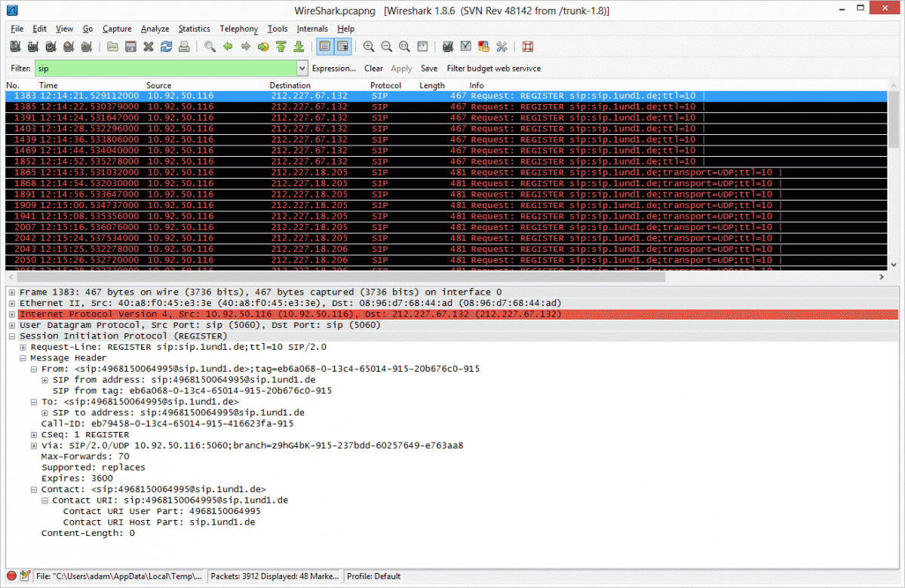Viewport: 905px width, 588px height.
Task: Zoom in the packet text
Action: click(369, 47)
